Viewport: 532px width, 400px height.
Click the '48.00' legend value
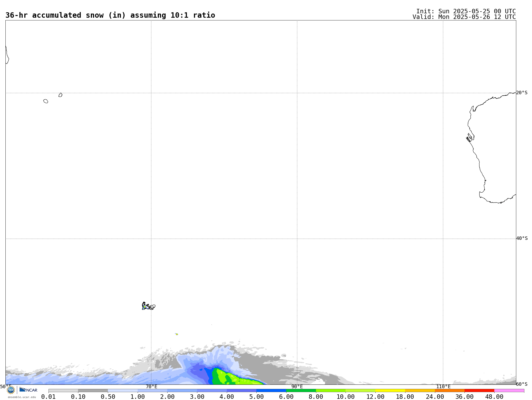point(494,397)
